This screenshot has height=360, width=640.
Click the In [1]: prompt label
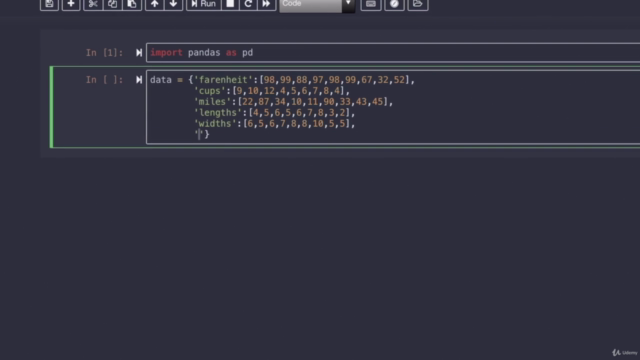click(104, 53)
